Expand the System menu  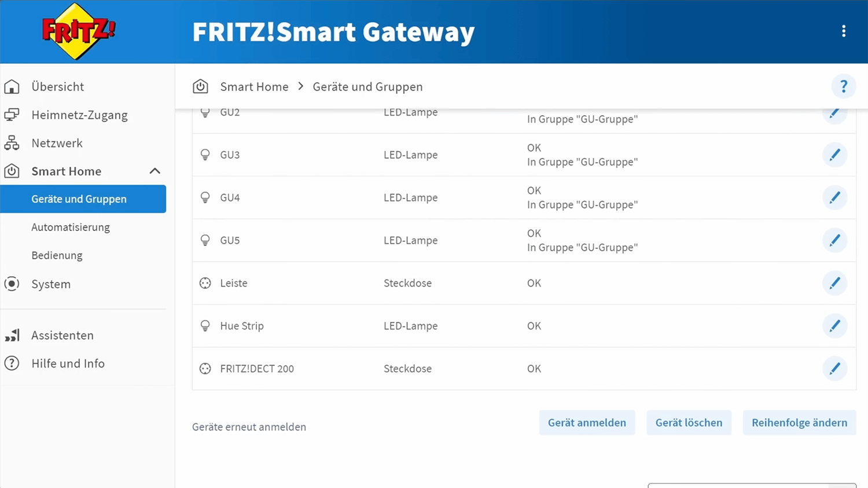pos(51,284)
